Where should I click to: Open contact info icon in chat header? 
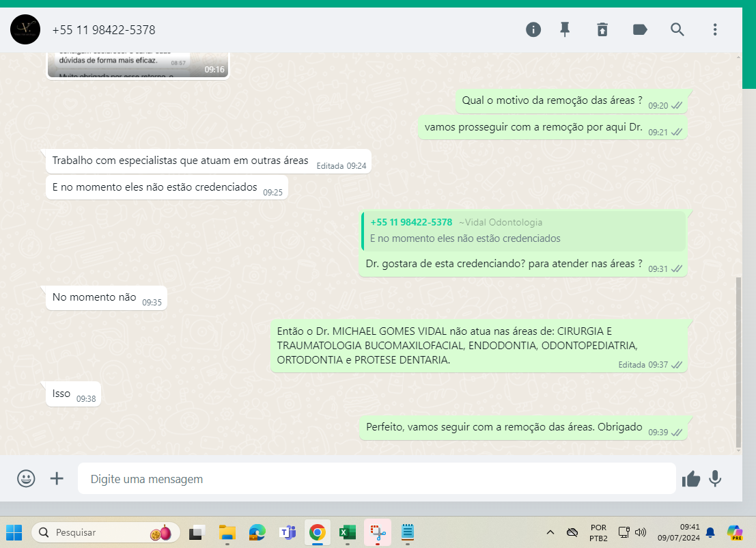click(533, 30)
